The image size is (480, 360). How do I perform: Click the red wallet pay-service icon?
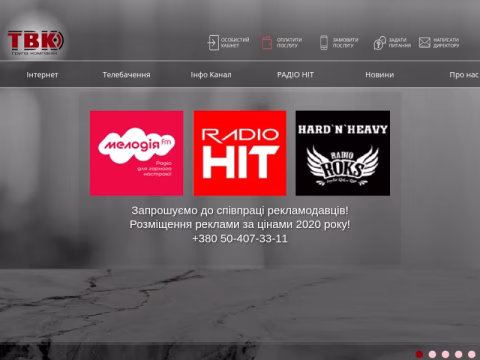(267, 43)
